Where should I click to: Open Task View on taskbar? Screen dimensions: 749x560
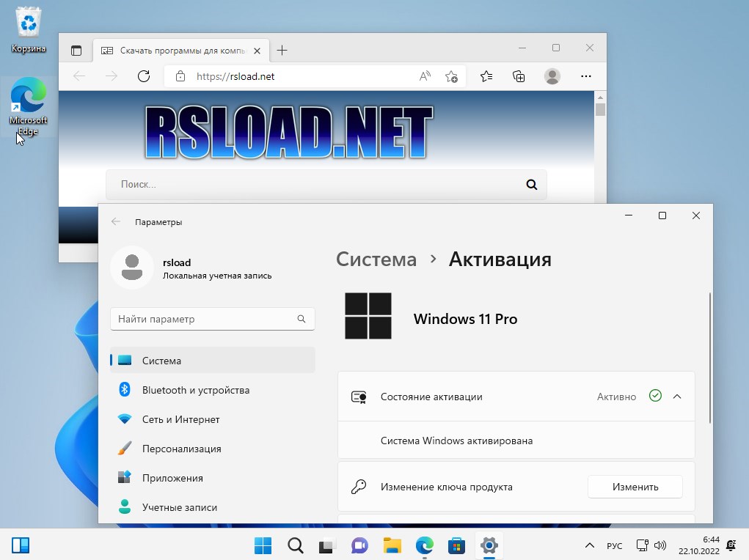327,545
